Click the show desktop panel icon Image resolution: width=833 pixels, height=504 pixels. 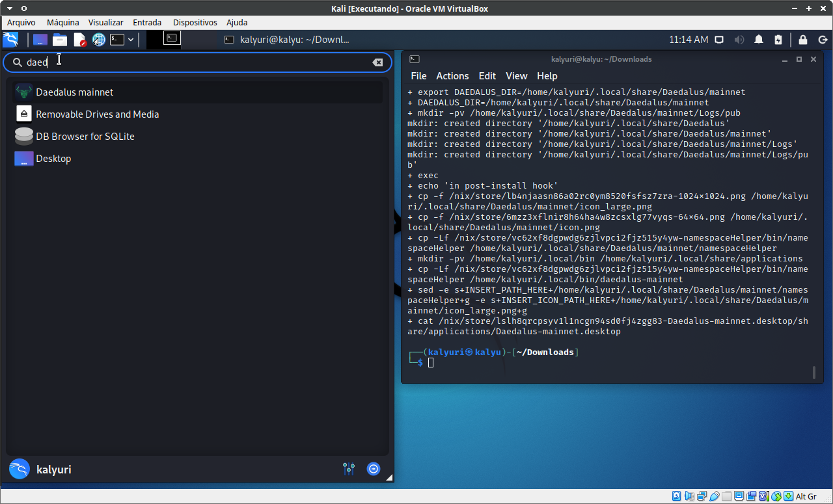40,40
